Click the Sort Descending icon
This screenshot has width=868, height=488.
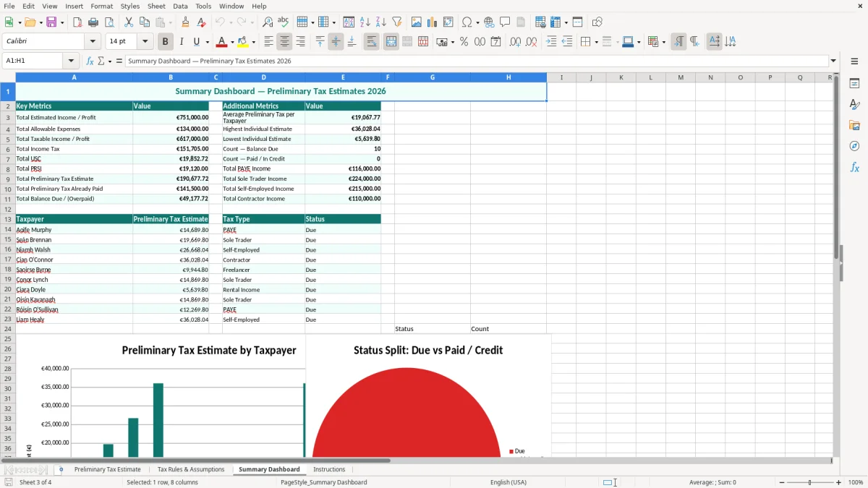380,22
